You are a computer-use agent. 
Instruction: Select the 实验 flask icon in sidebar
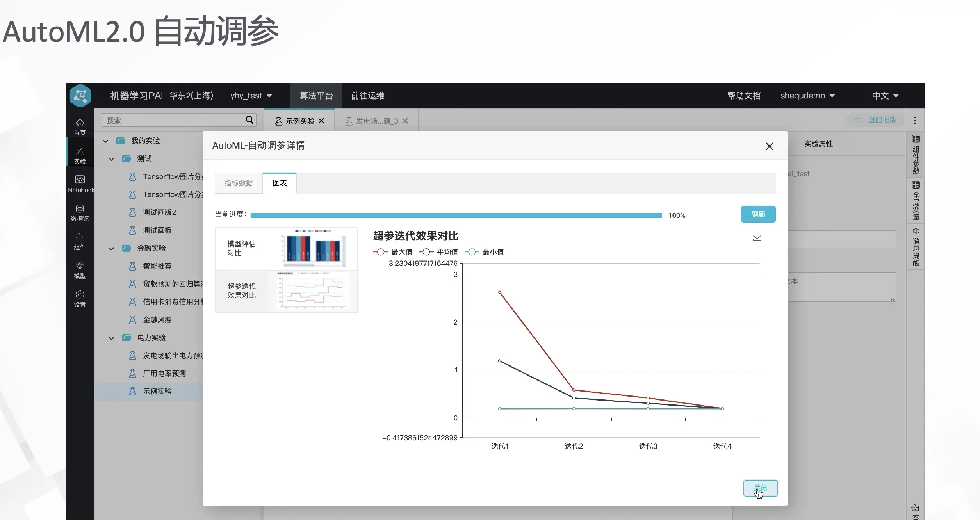[x=80, y=152]
